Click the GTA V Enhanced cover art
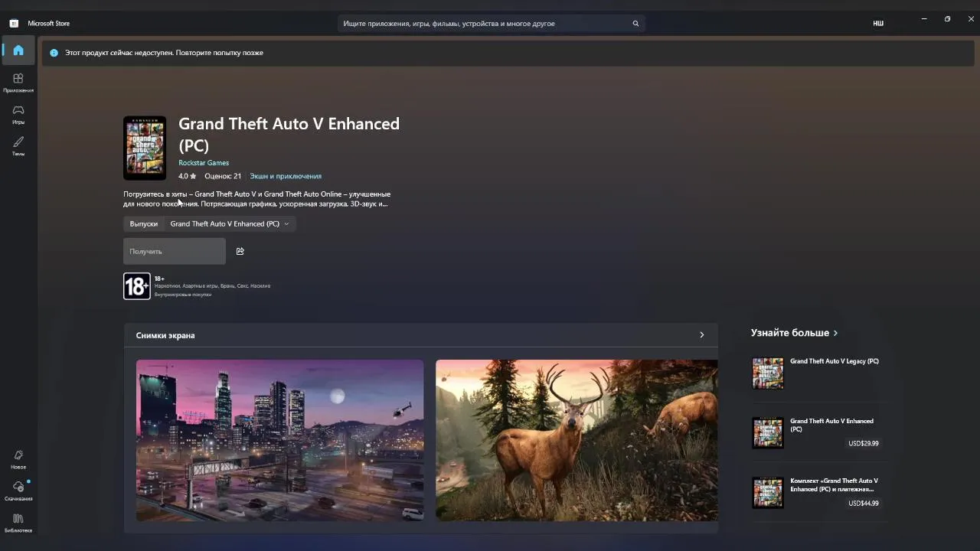The width and height of the screenshot is (980, 551). coord(145,148)
